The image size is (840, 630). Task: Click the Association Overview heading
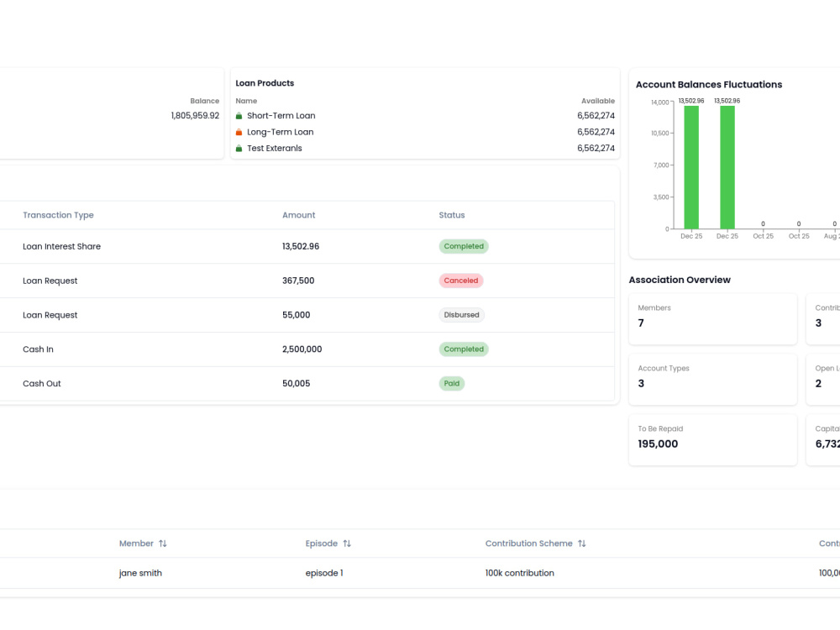tap(680, 280)
